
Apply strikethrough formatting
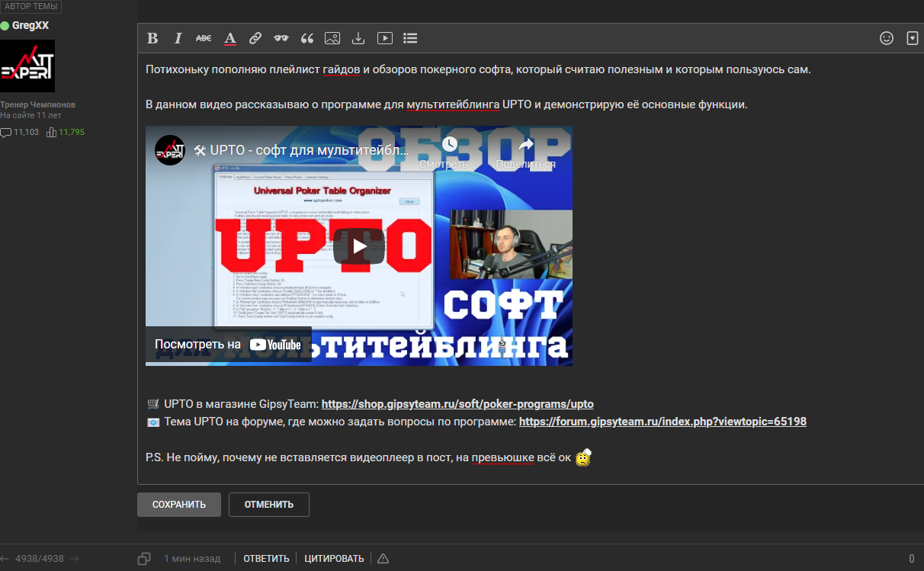point(204,38)
